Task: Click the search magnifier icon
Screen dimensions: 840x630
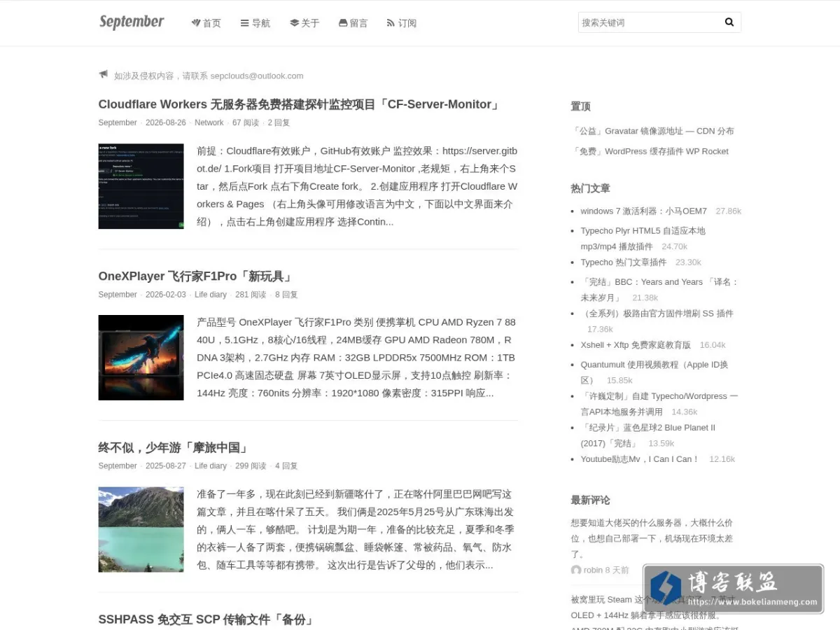Action: pos(729,22)
